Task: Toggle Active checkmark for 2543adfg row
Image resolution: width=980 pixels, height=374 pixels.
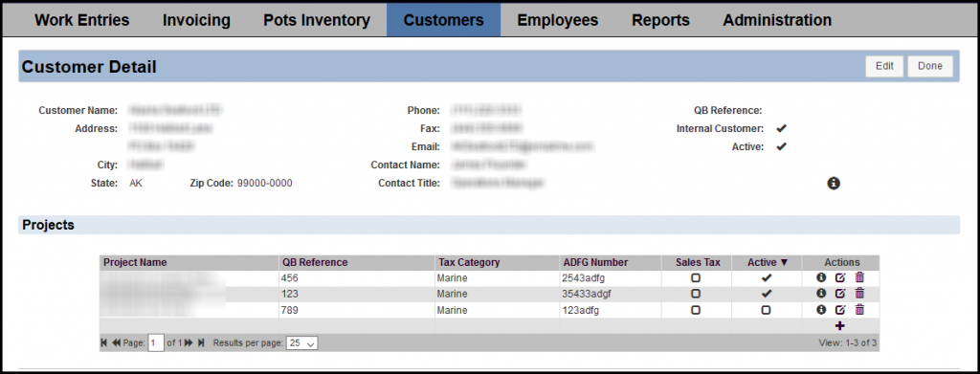Action: pos(767,277)
